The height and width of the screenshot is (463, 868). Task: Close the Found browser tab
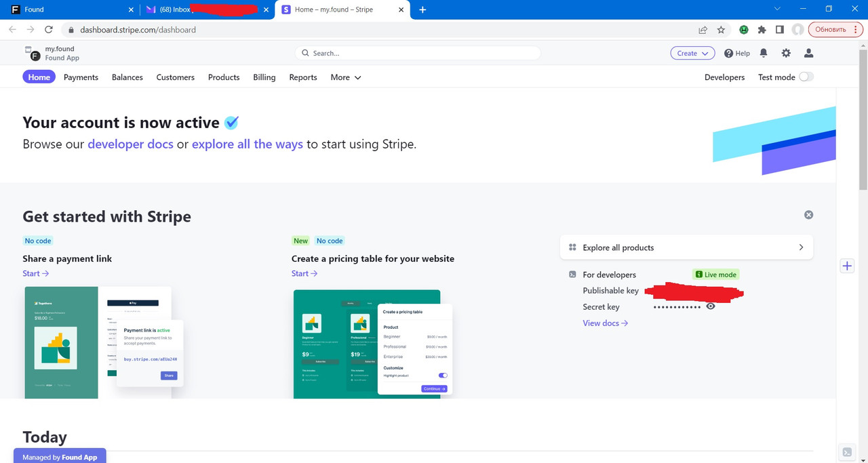tap(131, 9)
